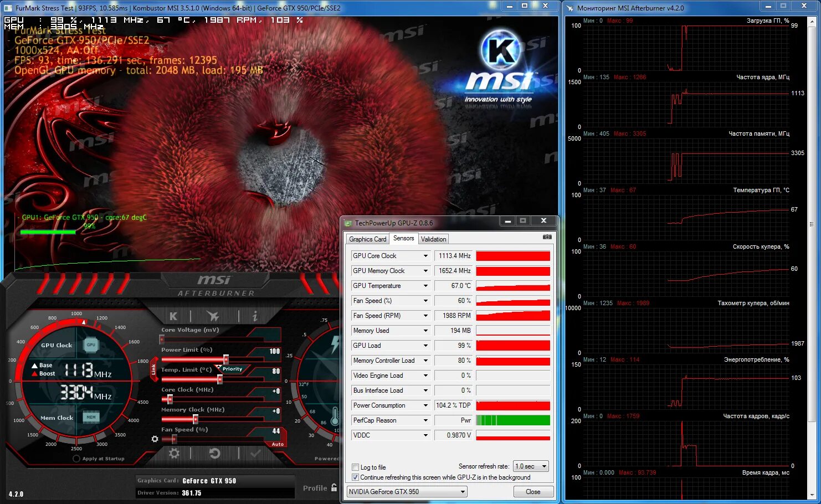This screenshot has width=821, height=504.
Task: Select the Sensors tab in GPU-Z
Action: point(404,238)
